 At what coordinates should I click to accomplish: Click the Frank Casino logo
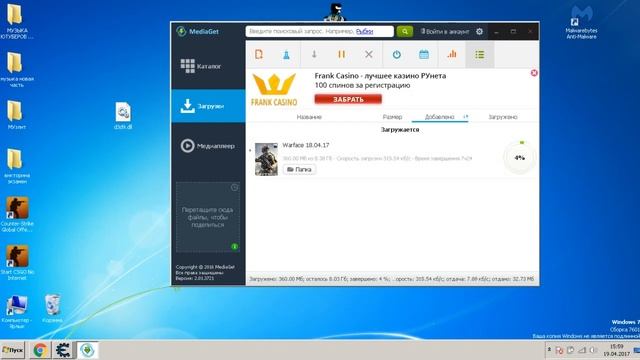click(x=274, y=90)
